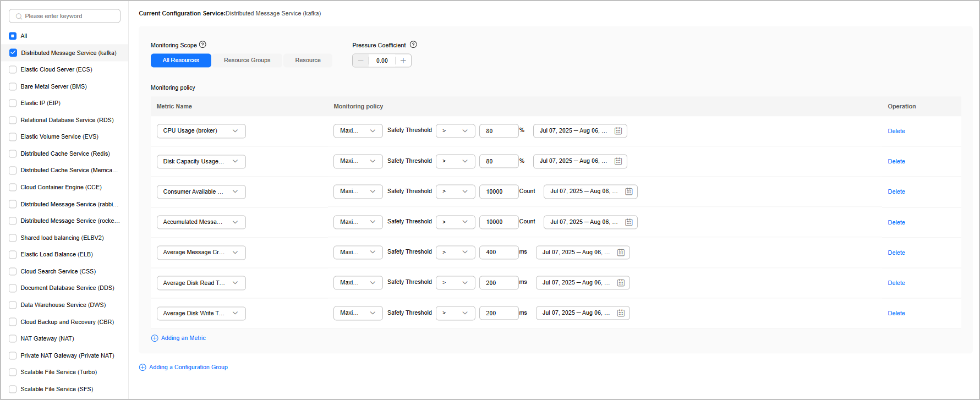980x400 pixels.
Task: Click Adding a Configuration Group link
Action: (188, 368)
